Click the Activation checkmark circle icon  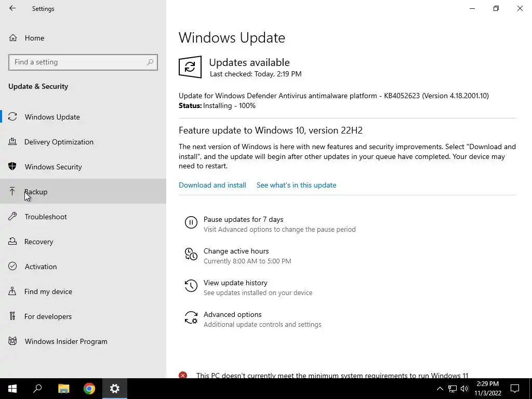pyautogui.click(x=12, y=266)
